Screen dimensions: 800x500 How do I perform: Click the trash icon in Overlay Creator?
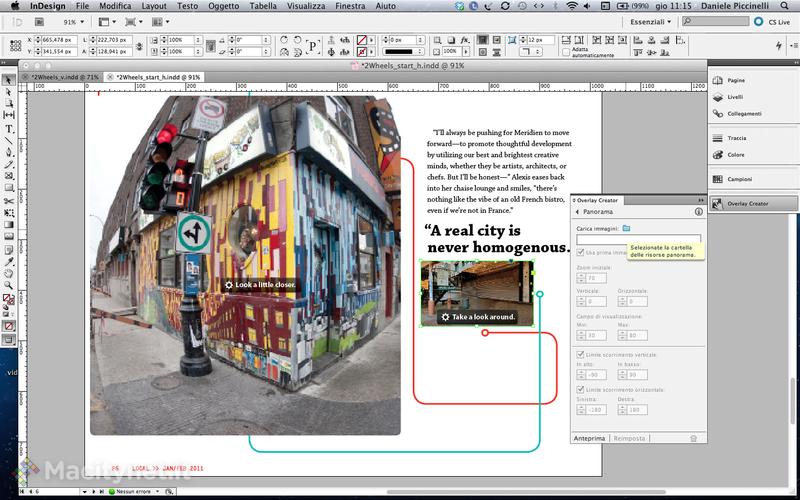693,438
